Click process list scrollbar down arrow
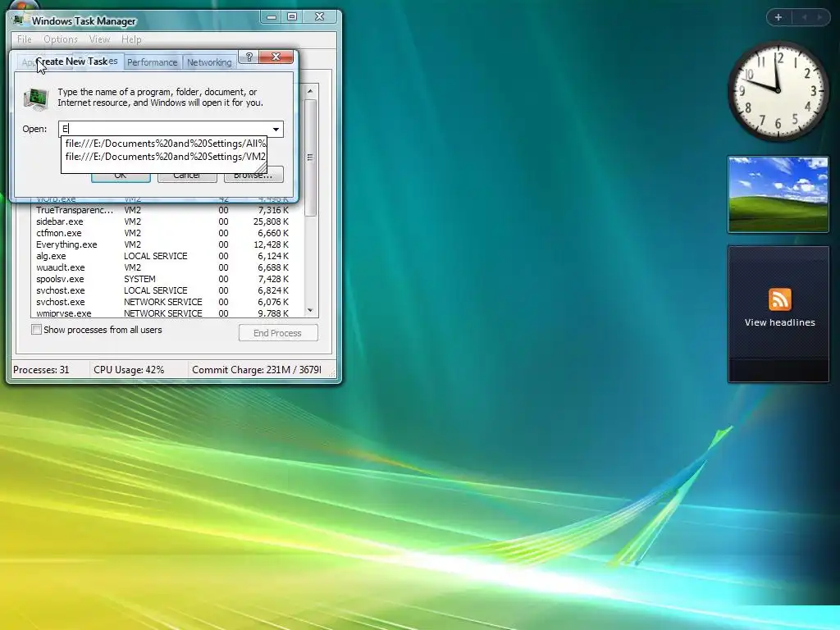840x630 pixels. (x=310, y=310)
